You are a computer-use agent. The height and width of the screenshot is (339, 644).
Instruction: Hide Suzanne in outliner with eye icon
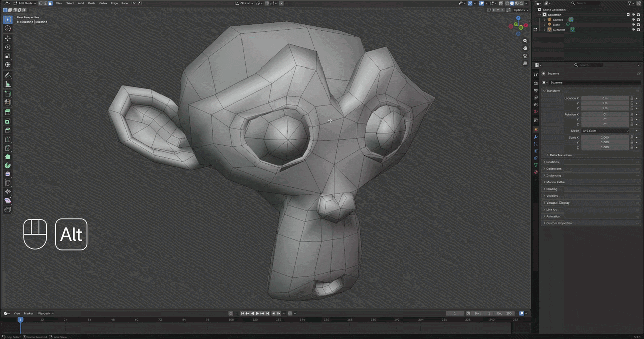pos(633,30)
